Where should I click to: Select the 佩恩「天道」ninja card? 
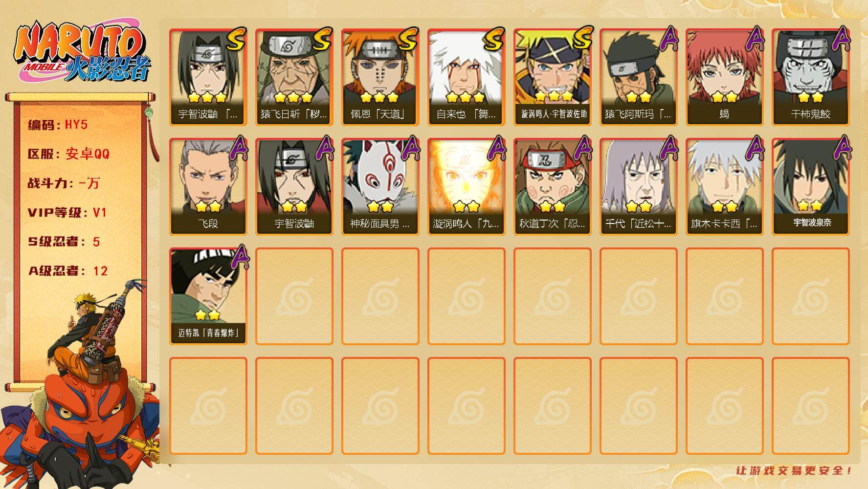pos(380,77)
